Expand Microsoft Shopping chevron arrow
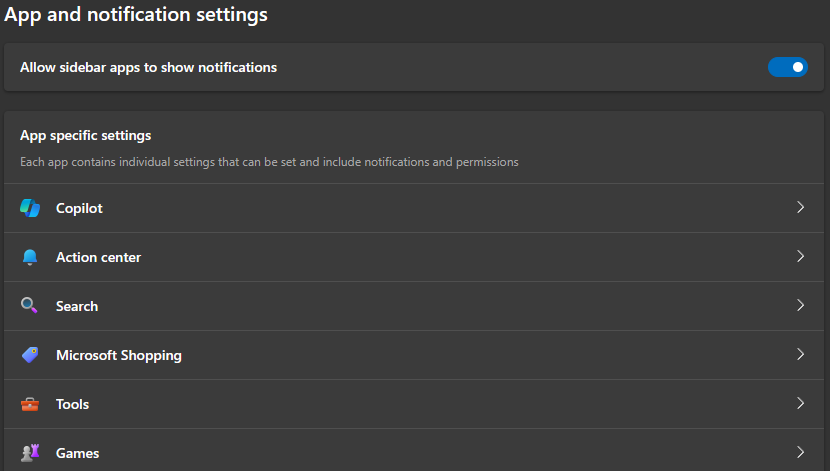 point(800,354)
